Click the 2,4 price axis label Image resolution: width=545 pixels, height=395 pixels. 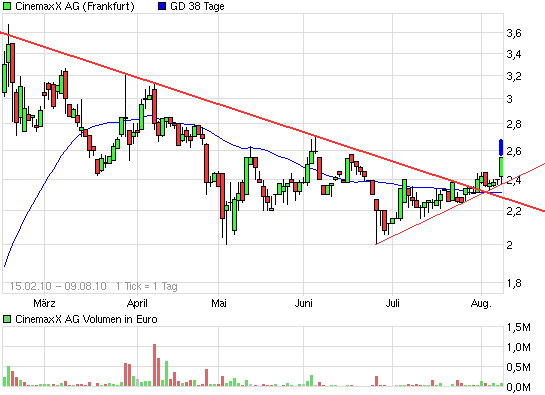coord(514,180)
